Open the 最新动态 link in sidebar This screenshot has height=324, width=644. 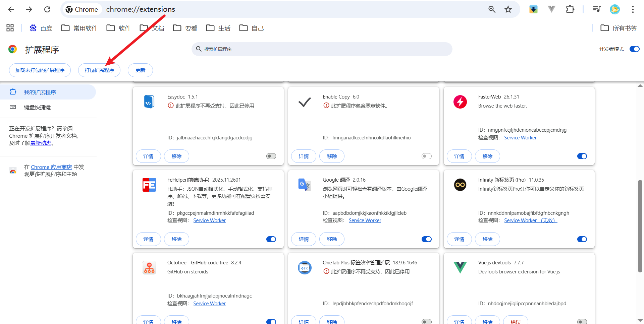tap(41, 143)
